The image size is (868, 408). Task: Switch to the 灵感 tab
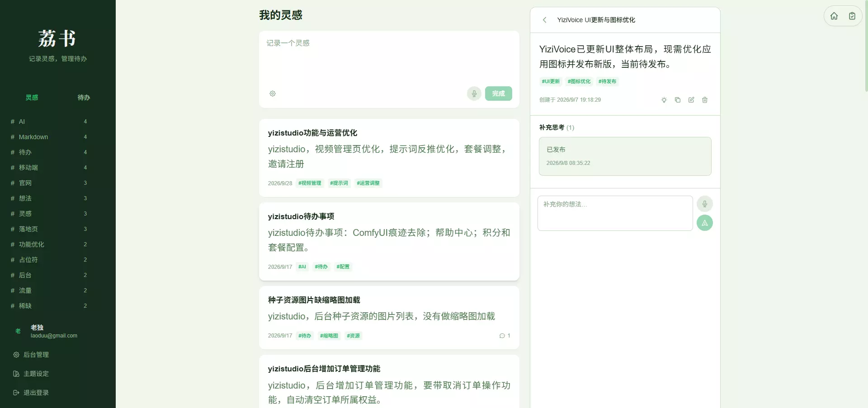point(32,98)
